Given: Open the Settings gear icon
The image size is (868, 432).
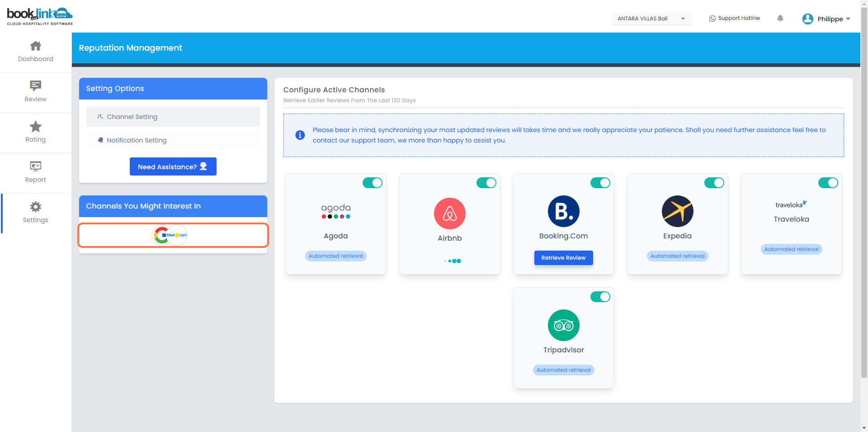Looking at the screenshot, I should [x=36, y=207].
